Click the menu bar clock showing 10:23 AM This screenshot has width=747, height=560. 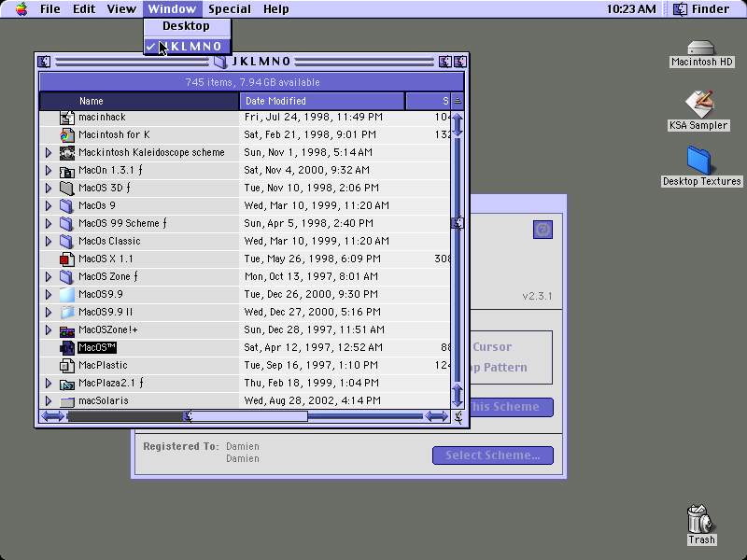coord(631,9)
